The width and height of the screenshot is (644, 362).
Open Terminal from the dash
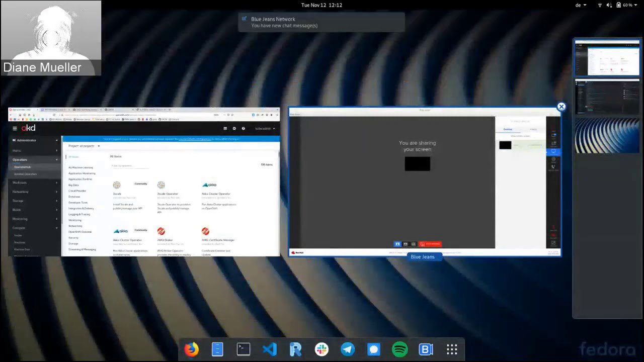[x=244, y=349]
